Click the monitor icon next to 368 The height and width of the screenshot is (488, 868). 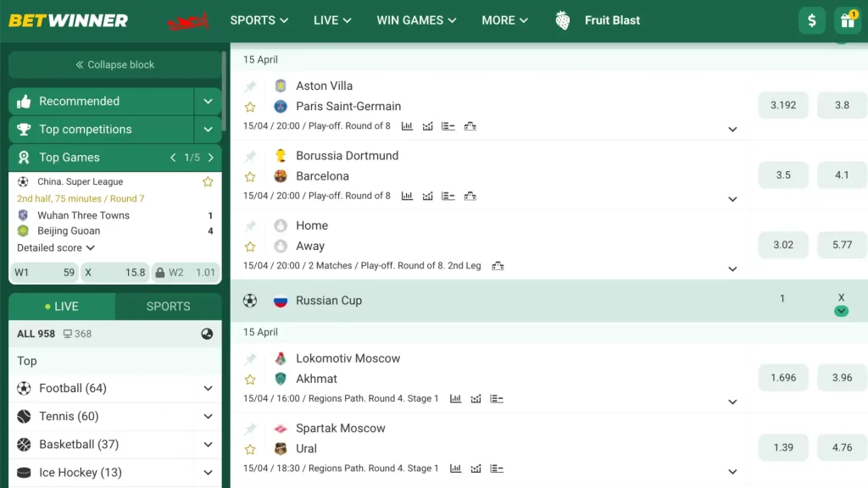point(68,334)
